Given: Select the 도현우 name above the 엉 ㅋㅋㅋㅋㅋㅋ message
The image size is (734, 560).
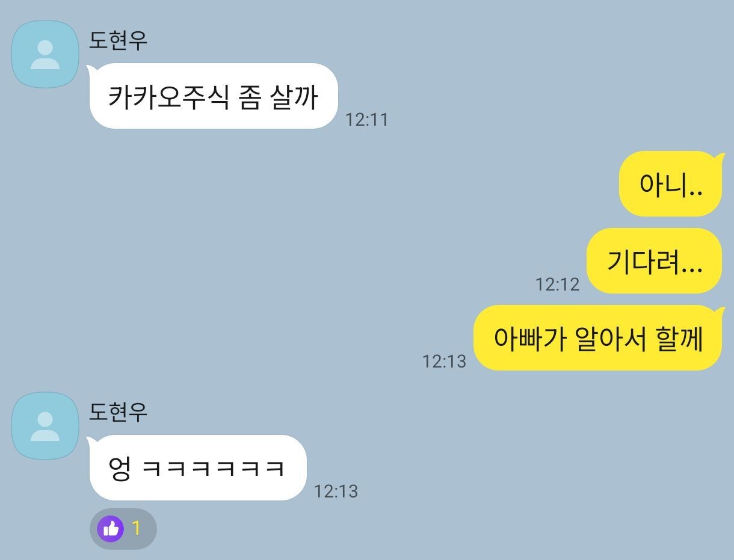Looking at the screenshot, I should point(119,412).
